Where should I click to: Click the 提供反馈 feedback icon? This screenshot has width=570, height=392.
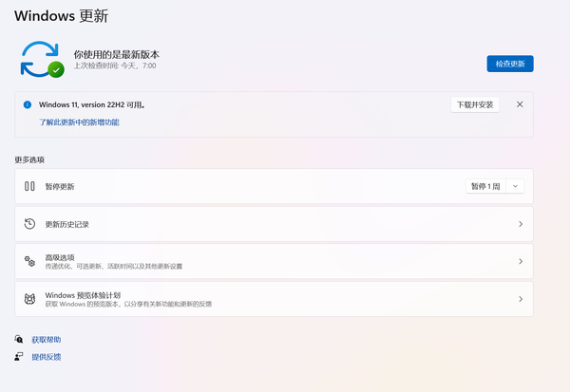pos(19,356)
